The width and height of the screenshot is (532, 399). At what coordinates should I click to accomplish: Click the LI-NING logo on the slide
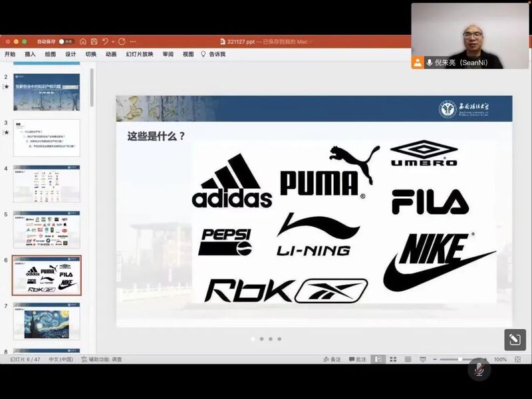click(x=318, y=235)
